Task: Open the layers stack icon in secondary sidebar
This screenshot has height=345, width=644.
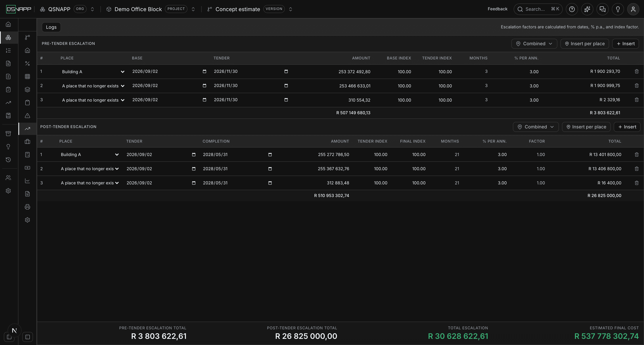Action: 27,90
